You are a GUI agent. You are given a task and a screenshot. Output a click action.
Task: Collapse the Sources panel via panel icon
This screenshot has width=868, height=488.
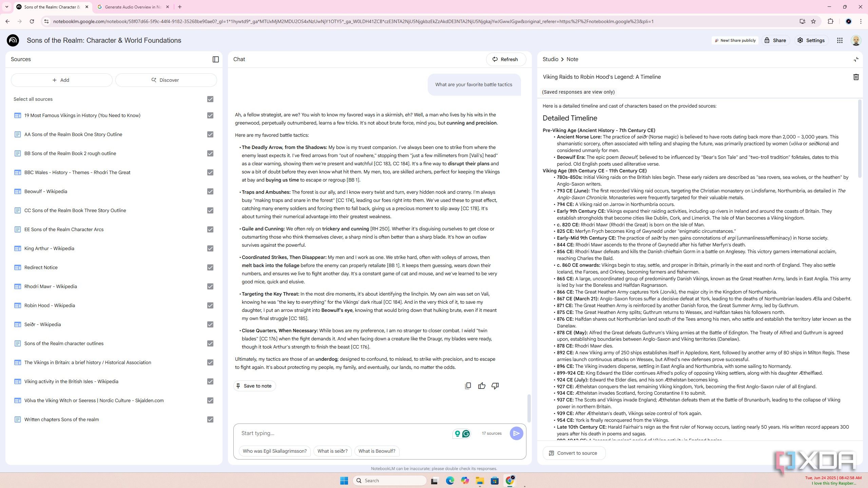click(x=215, y=59)
